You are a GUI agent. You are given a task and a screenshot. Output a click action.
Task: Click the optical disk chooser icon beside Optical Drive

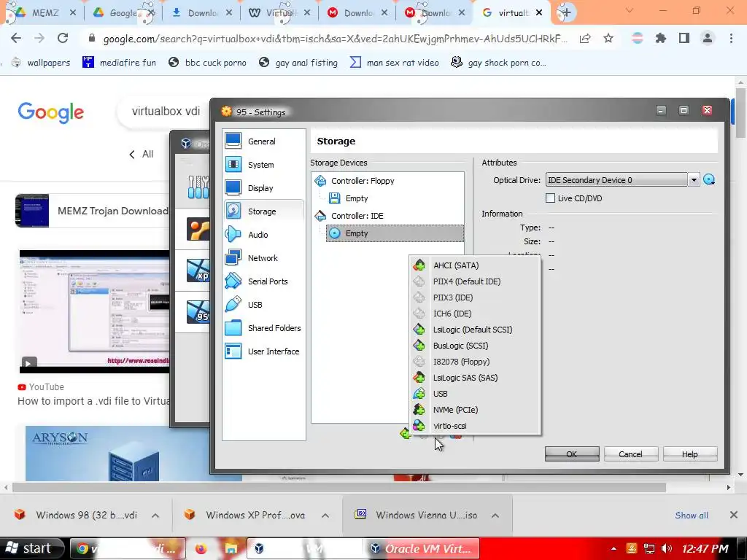709,179
